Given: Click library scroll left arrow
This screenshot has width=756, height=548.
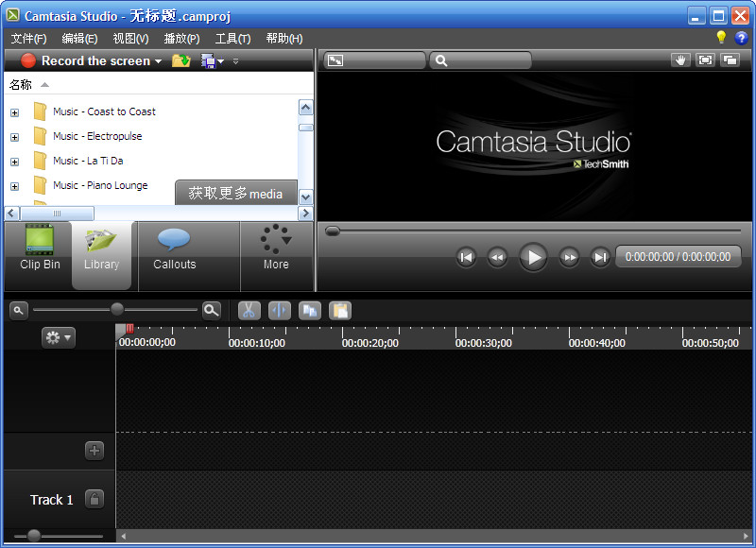Looking at the screenshot, I should pos(12,213).
